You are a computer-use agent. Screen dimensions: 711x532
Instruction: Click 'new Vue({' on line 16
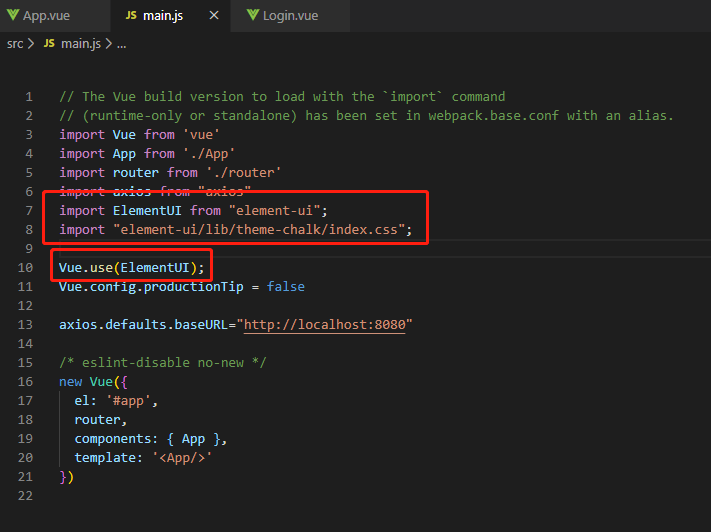tap(93, 381)
